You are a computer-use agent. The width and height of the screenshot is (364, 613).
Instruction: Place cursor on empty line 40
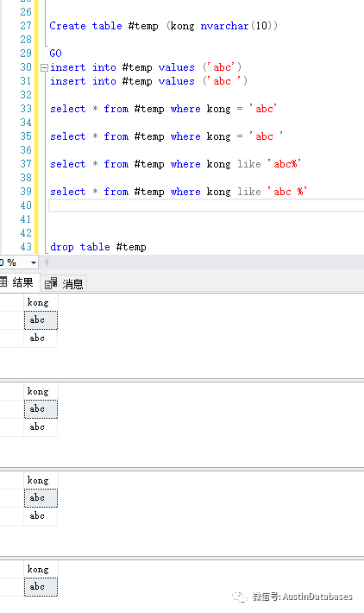click(x=206, y=205)
